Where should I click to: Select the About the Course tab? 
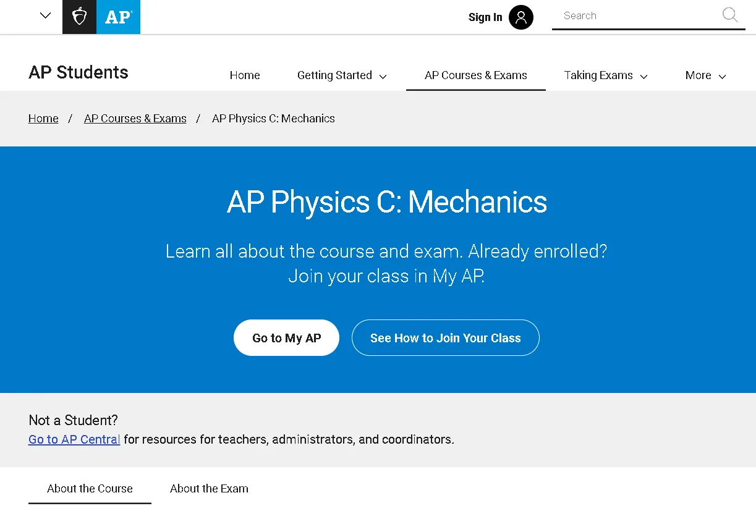tap(90, 488)
